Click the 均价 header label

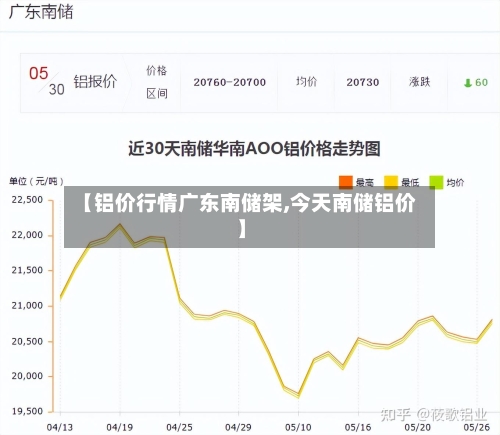point(306,82)
